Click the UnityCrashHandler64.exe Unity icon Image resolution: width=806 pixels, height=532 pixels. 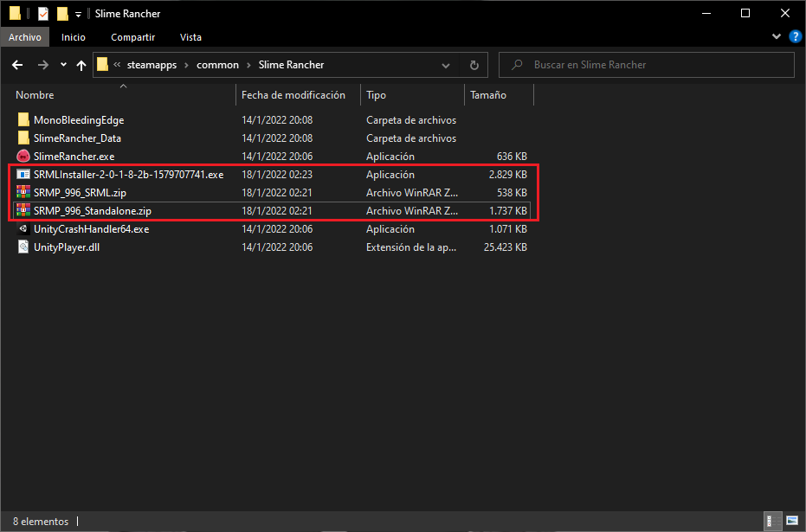(x=23, y=229)
